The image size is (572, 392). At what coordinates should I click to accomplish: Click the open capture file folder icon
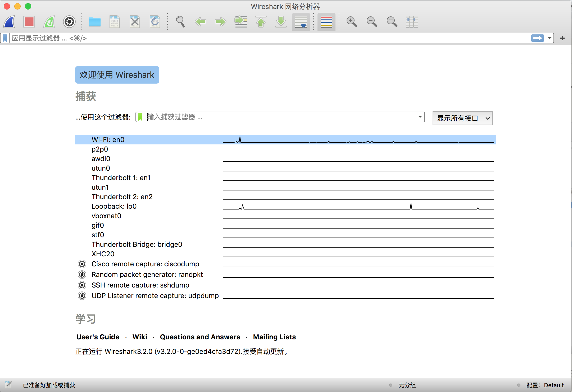(94, 22)
